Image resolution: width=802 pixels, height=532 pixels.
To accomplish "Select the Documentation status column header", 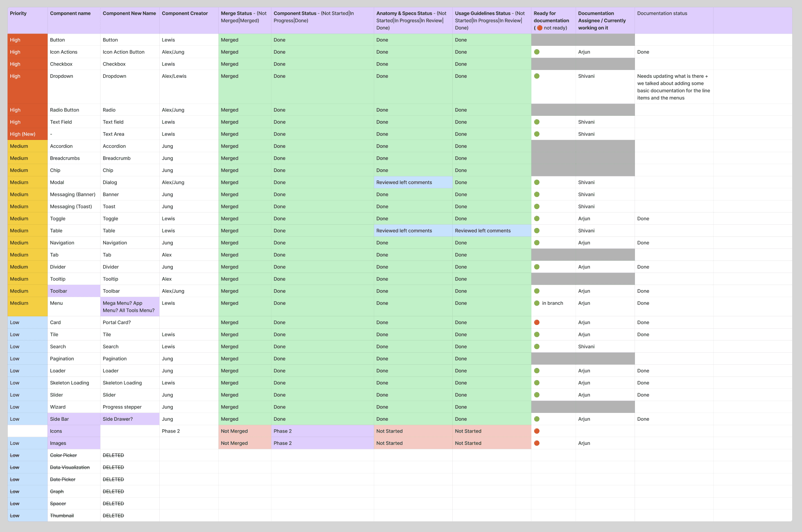I will 662,14.
